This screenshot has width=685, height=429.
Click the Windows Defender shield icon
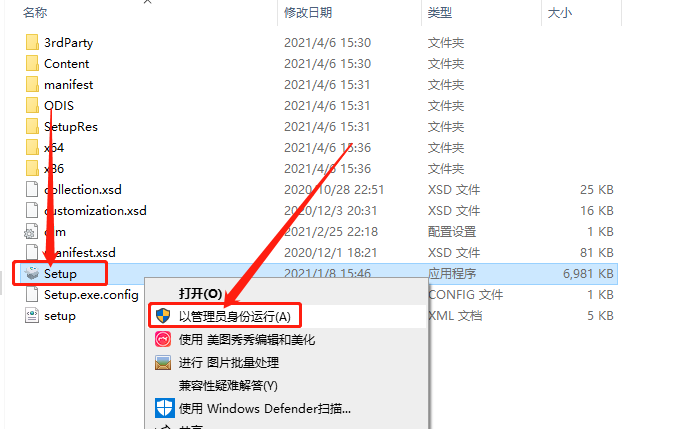click(x=164, y=408)
